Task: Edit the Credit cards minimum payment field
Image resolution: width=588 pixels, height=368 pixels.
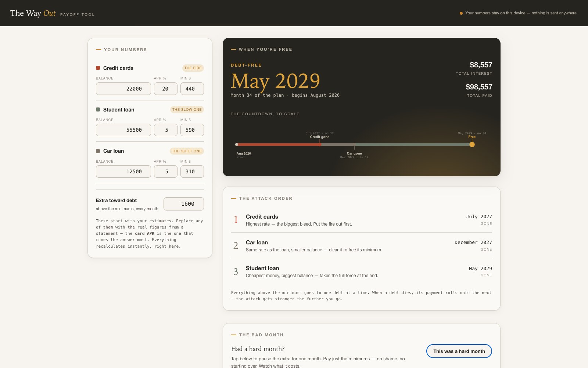Action: (192, 89)
